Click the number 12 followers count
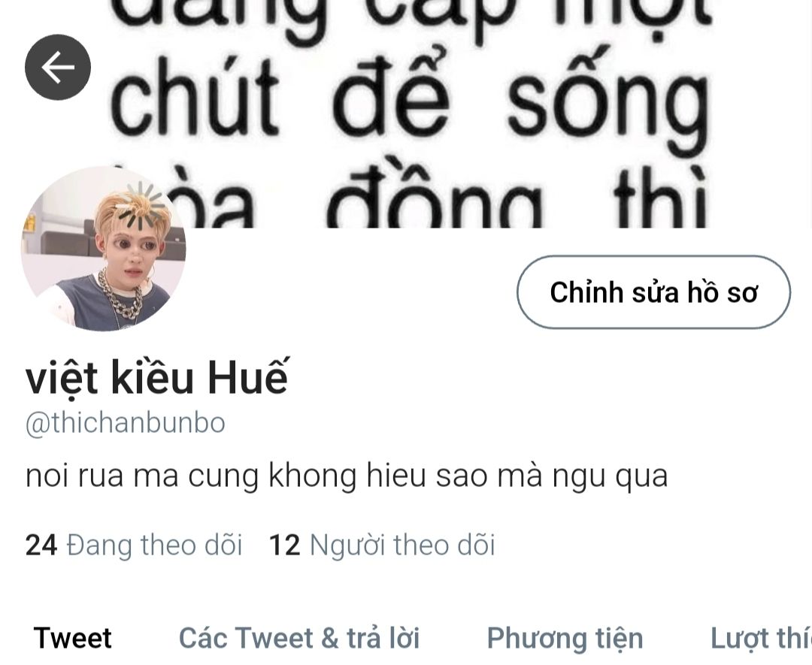The width and height of the screenshot is (812, 665). click(x=285, y=546)
